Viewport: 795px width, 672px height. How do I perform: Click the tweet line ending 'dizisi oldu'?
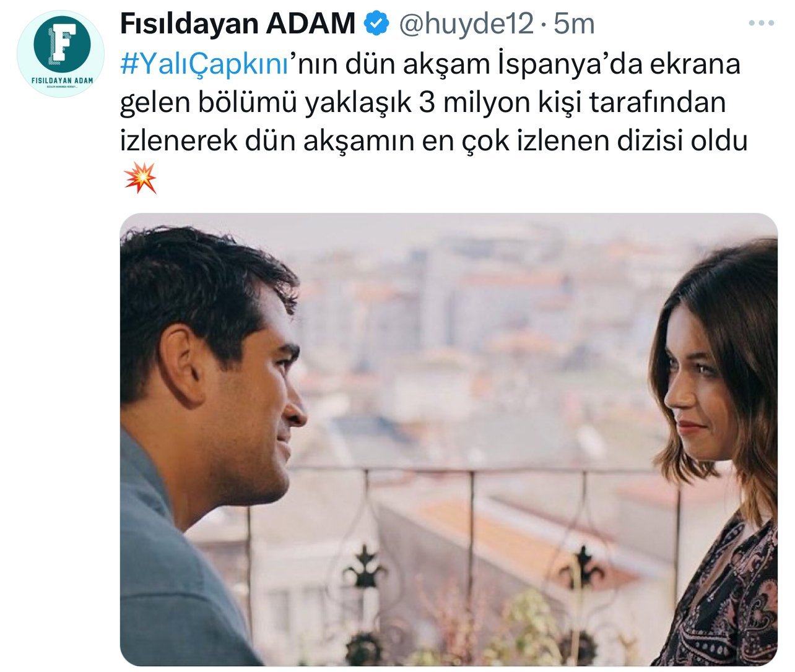433,141
